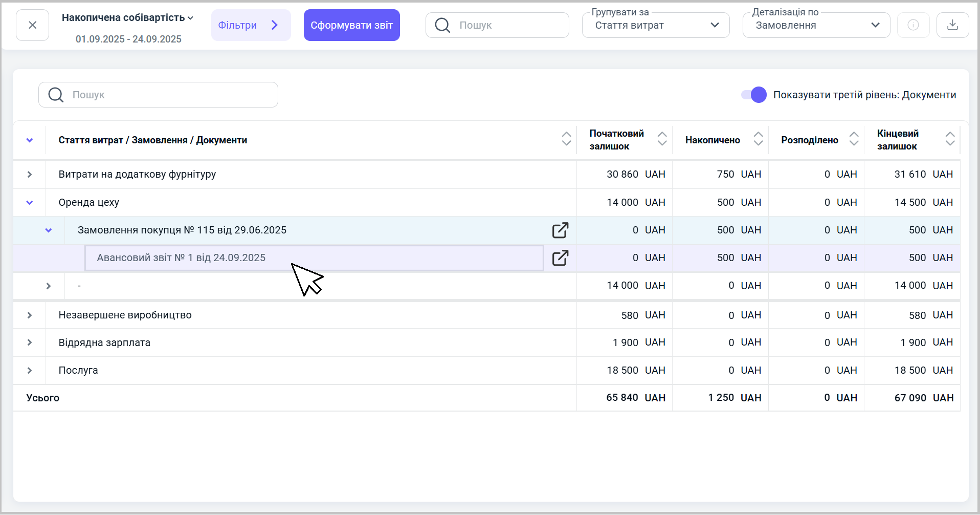Open the Фільтри panel
The width and height of the screenshot is (980, 515).
click(x=251, y=25)
